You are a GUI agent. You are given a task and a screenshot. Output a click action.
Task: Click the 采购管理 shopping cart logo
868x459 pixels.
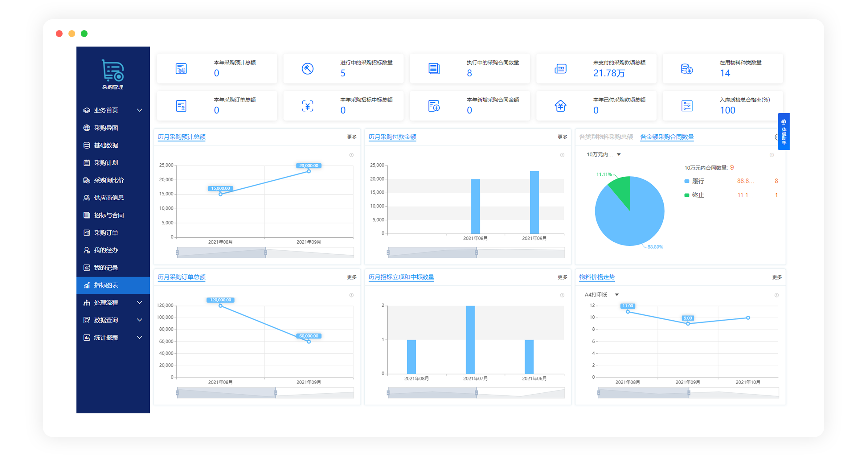click(113, 71)
